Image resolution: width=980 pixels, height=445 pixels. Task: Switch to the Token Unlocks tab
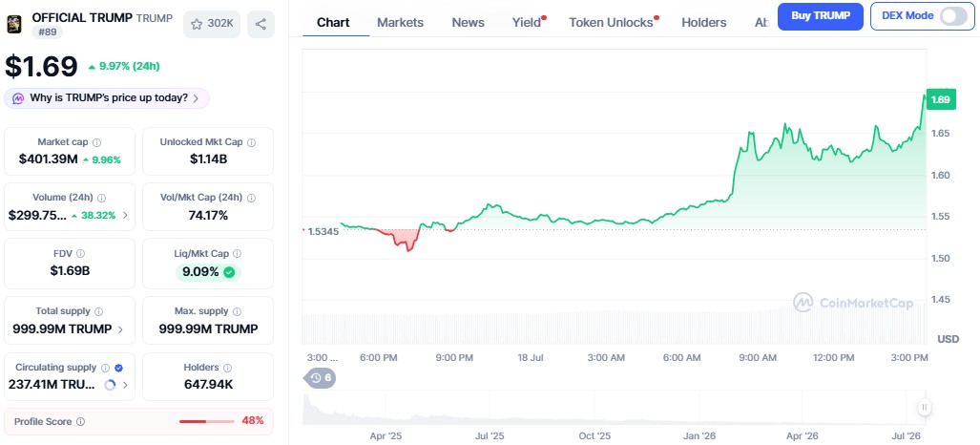tap(614, 23)
